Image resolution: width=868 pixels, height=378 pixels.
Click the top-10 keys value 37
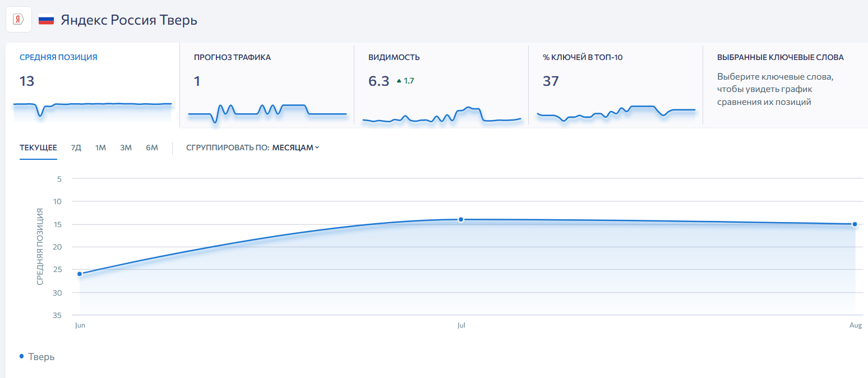click(551, 81)
